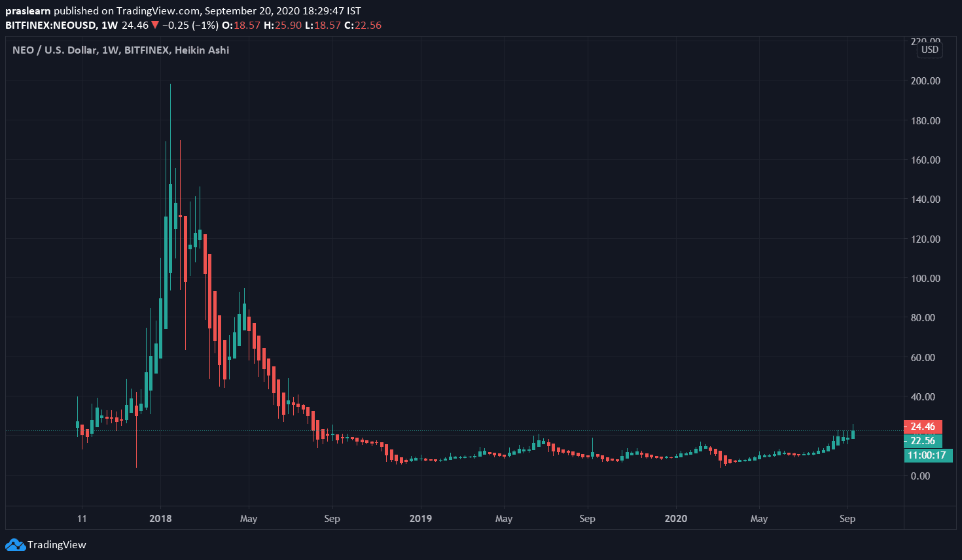Image resolution: width=962 pixels, height=560 pixels.
Task: Click the 140.00 mark on price axis
Action: coord(925,200)
